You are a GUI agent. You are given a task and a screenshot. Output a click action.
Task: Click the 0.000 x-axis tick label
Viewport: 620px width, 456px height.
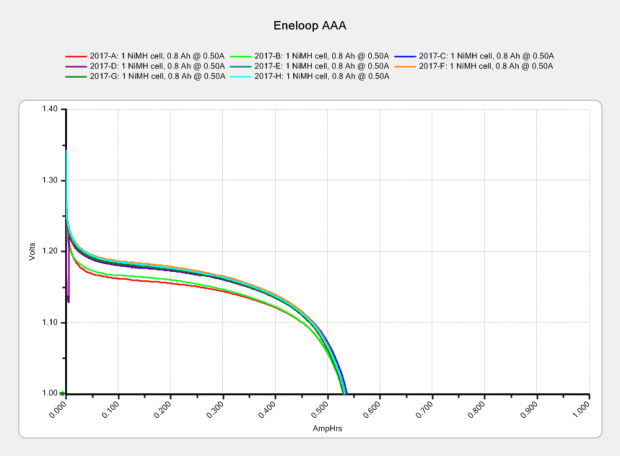coord(58,409)
